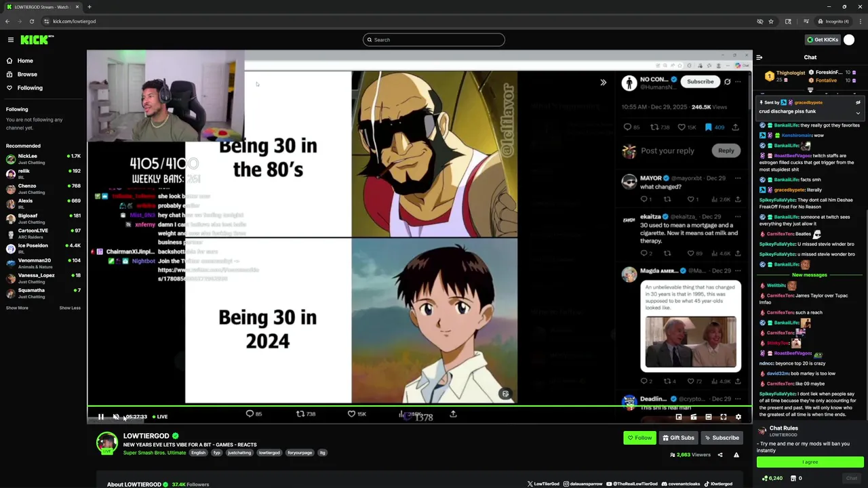The image size is (868, 488).
Task: Open the Super Smash Bros. Ultimate category
Action: [155, 453]
